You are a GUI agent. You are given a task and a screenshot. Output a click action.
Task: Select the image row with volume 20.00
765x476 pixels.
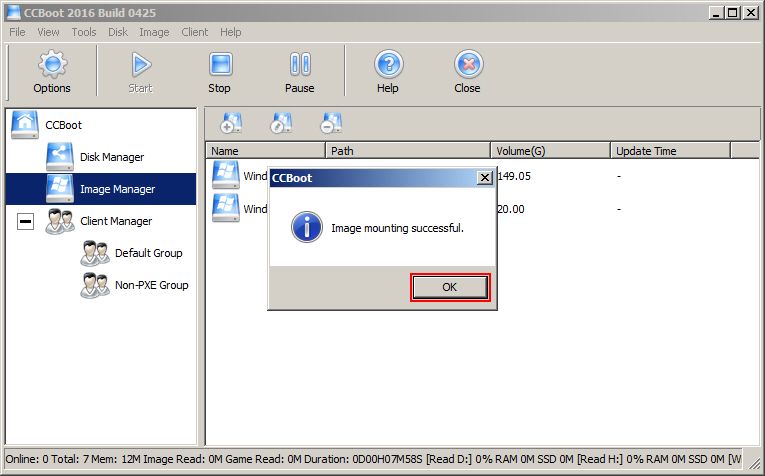(483, 209)
